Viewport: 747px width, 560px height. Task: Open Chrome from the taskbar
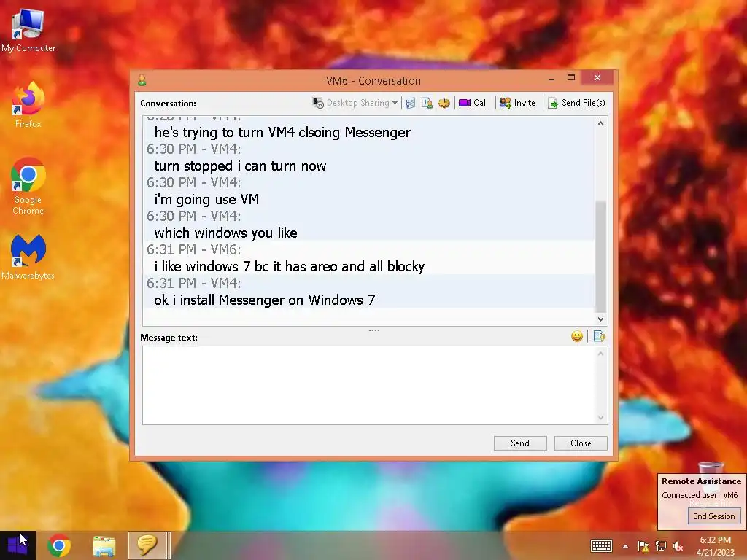(x=59, y=545)
